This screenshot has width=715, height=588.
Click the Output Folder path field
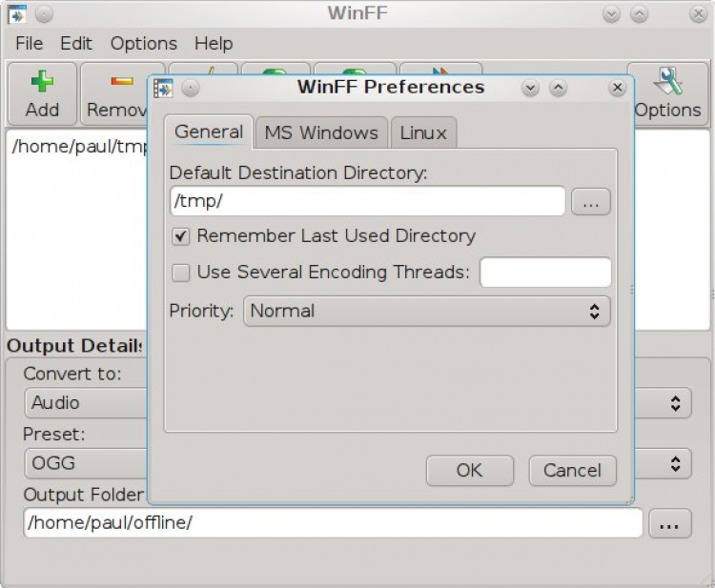point(333,522)
